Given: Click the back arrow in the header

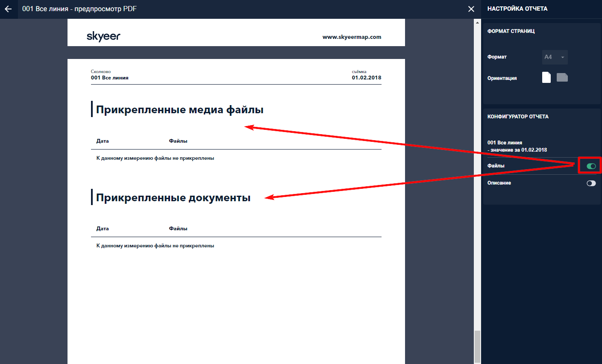Looking at the screenshot, I should point(8,9).
